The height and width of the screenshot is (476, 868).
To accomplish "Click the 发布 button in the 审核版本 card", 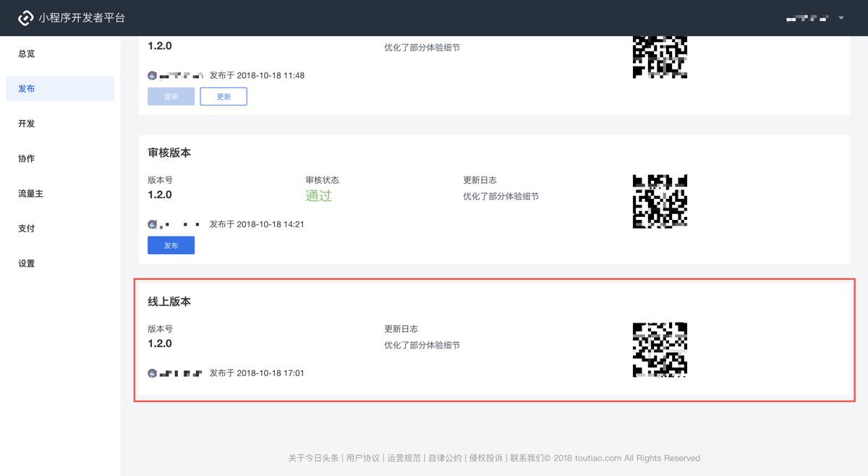I will click(171, 245).
